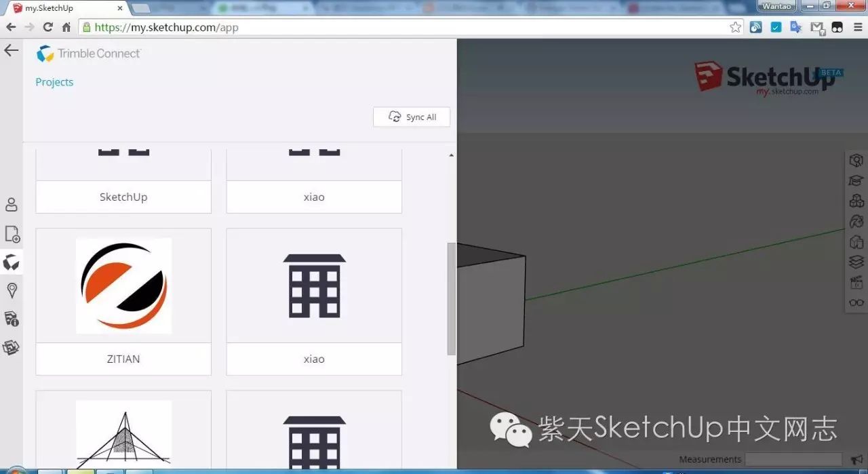Open the 3D Warehouse sidebar icon
The height and width of the screenshot is (474, 868).
coord(11,348)
